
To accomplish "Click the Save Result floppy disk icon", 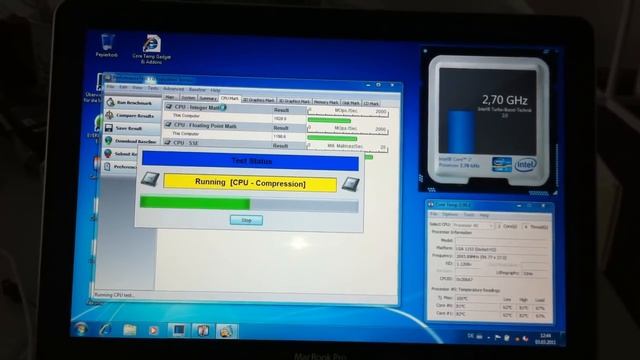I will [x=109, y=128].
